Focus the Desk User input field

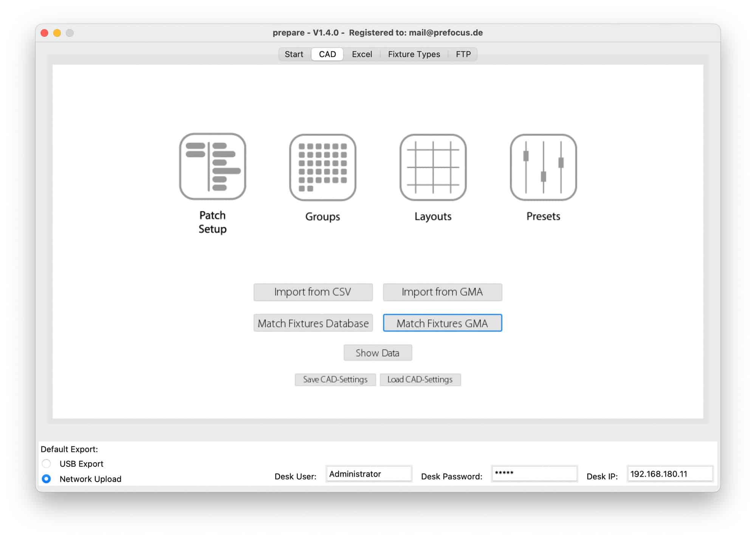point(369,474)
